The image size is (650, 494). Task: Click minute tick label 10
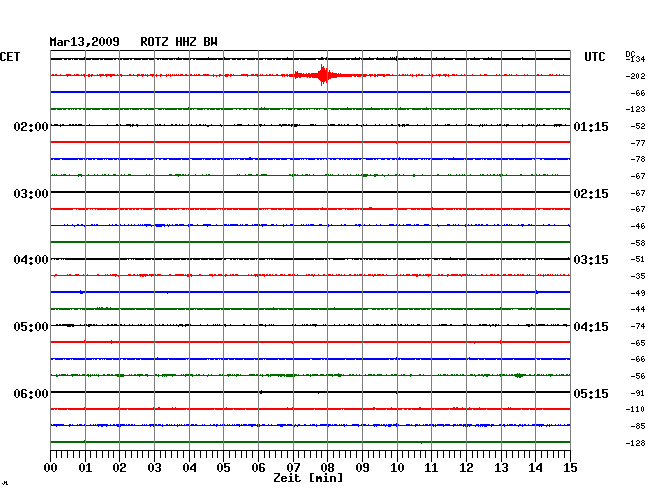[397, 468]
